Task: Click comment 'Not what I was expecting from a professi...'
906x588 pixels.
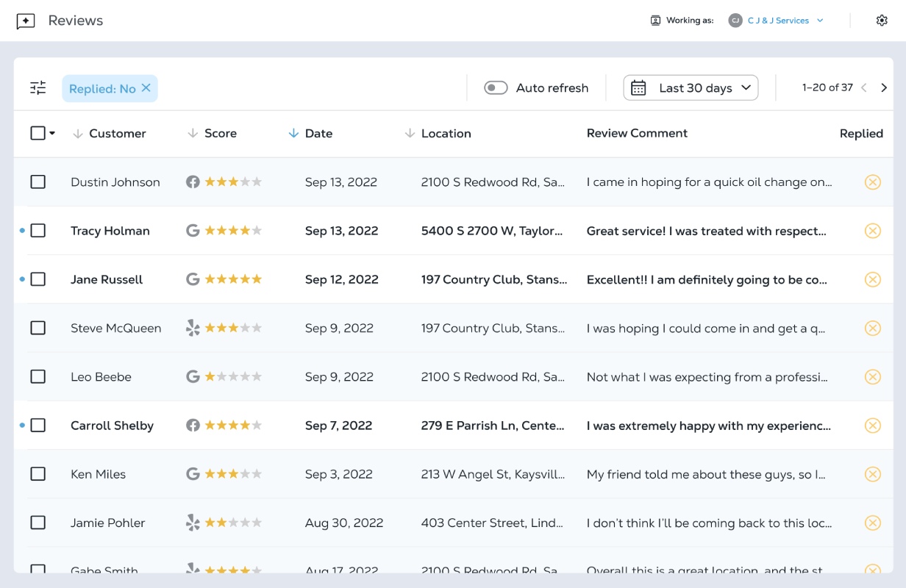Action: tap(707, 377)
